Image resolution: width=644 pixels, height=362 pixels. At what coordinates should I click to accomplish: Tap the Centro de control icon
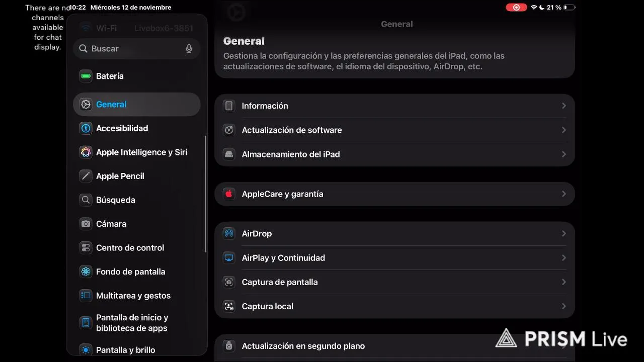tap(86, 248)
